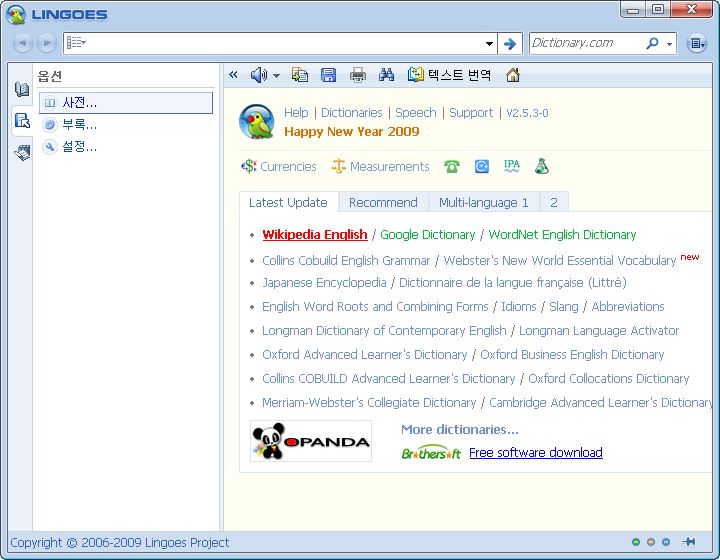This screenshot has height=560, width=720.
Task: Open the speaker voice dropdown arrow
Action: (x=276, y=76)
